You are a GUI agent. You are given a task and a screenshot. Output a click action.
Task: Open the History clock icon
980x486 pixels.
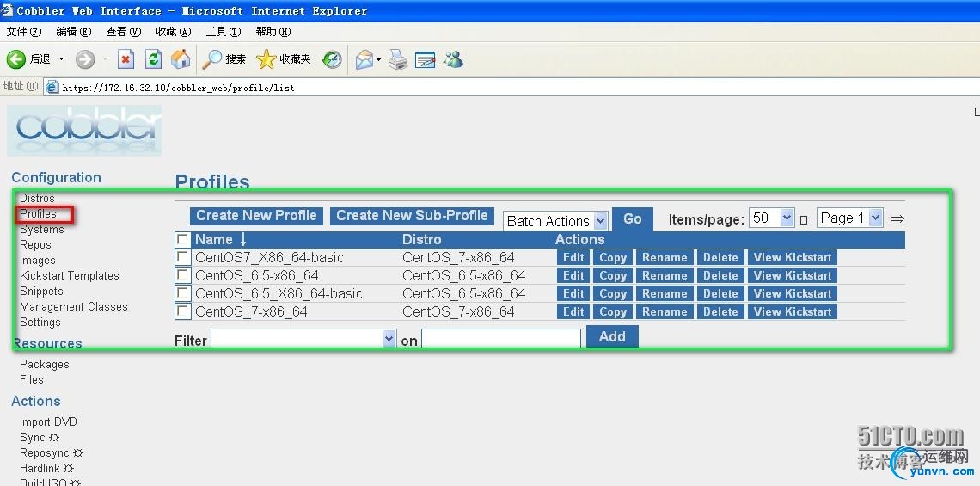pos(332,59)
